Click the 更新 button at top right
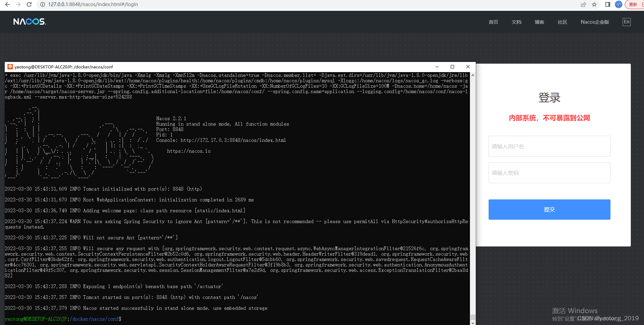 (x=633, y=4)
